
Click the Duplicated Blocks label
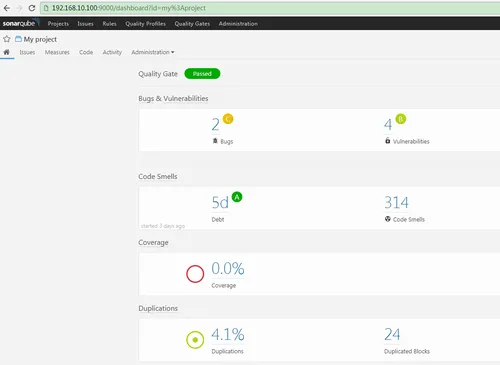[407, 351]
